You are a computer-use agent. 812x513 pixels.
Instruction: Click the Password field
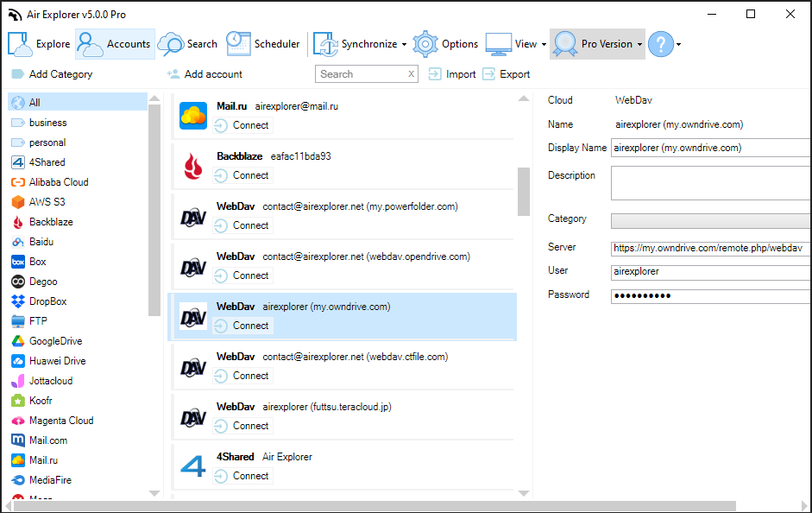pyautogui.click(x=711, y=296)
